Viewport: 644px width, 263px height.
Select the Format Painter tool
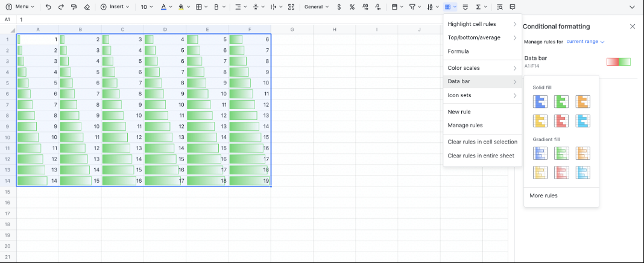[x=74, y=7]
